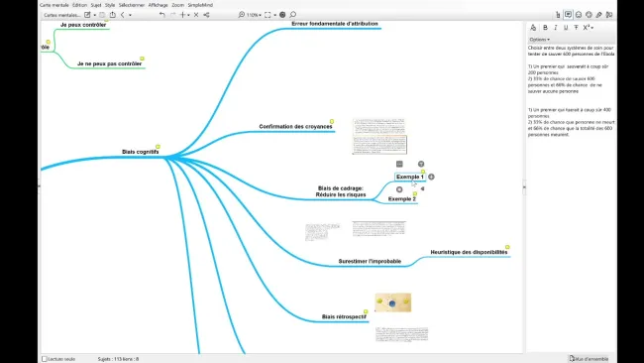This screenshot has width=644, height=363.
Task: Select the Heuristique des disponibilités topic
Action: [x=469, y=252]
